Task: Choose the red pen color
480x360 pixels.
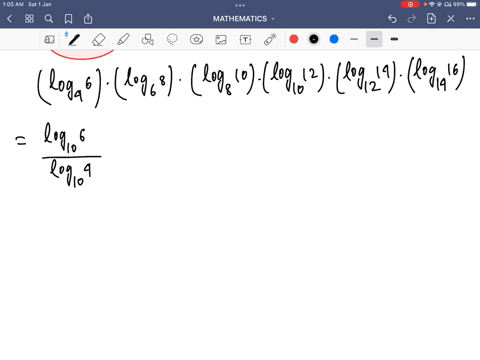Action: coord(294,39)
